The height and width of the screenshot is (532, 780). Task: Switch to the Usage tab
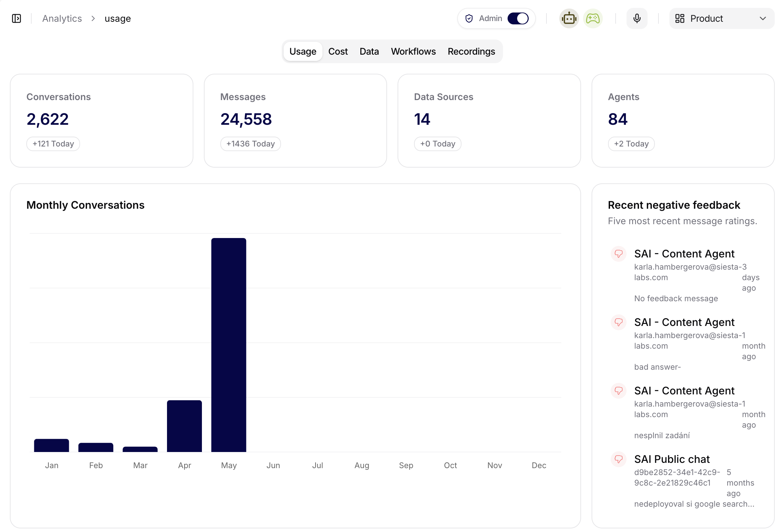(303, 51)
